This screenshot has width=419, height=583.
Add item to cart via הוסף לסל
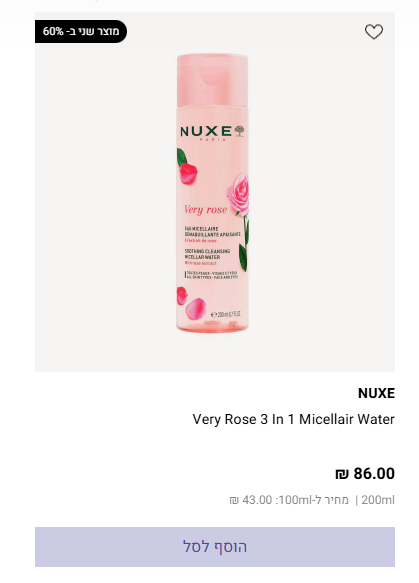click(x=215, y=547)
